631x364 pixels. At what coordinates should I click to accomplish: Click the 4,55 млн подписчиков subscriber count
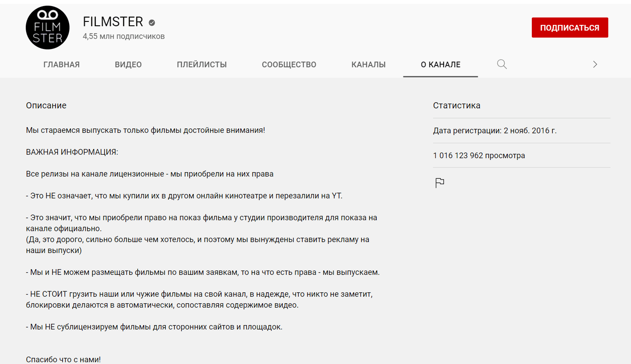(124, 36)
